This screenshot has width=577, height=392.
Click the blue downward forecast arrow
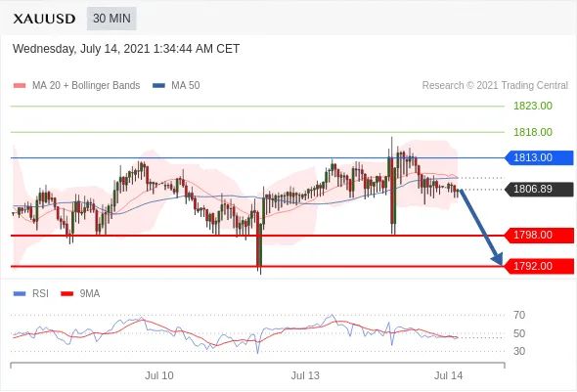point(480,227)
